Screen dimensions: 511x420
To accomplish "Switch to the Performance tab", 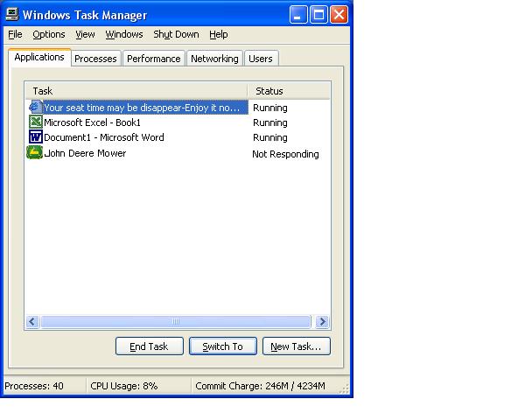I will (x=154, y=59).
